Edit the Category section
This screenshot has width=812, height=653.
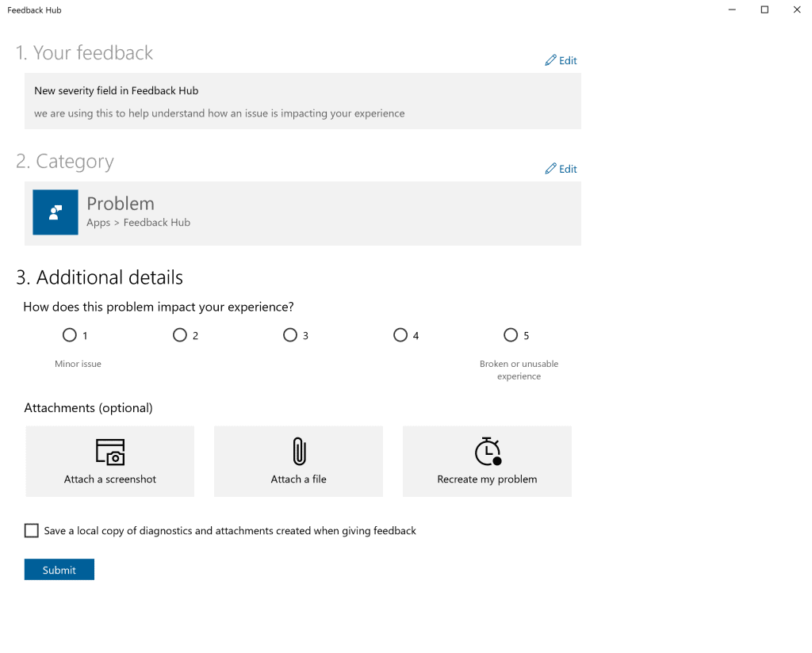pos(561,169)
